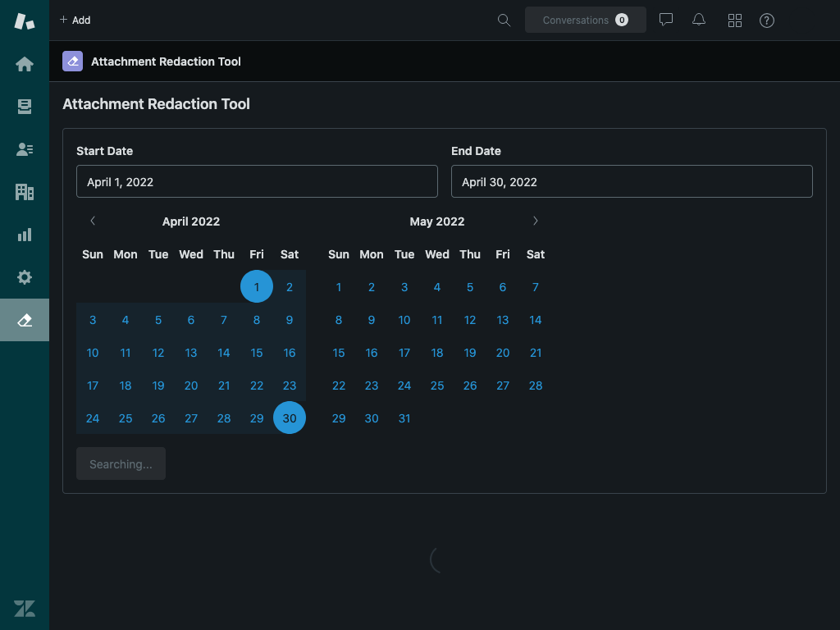Advance to the next month with the right chevron

tap(536, 221)
